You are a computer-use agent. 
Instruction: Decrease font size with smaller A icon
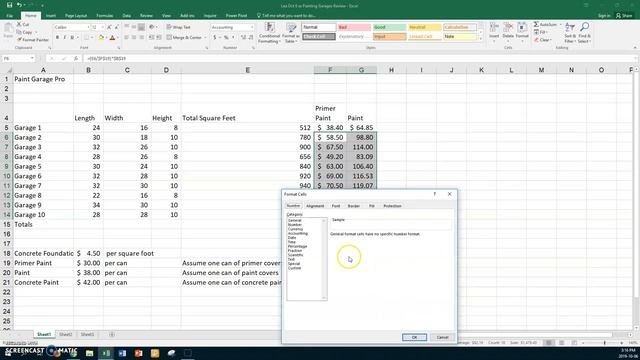click(x=116, y=27)
